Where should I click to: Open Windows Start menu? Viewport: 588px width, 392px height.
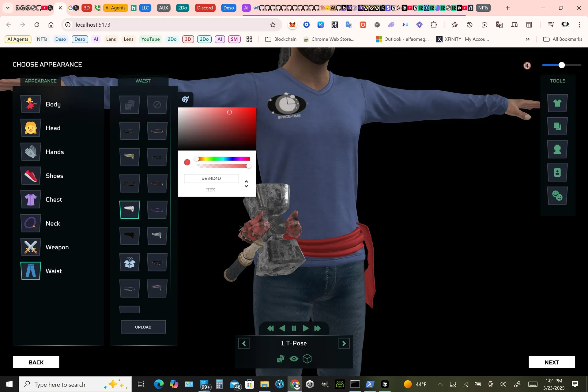click(x=9, y=384)
